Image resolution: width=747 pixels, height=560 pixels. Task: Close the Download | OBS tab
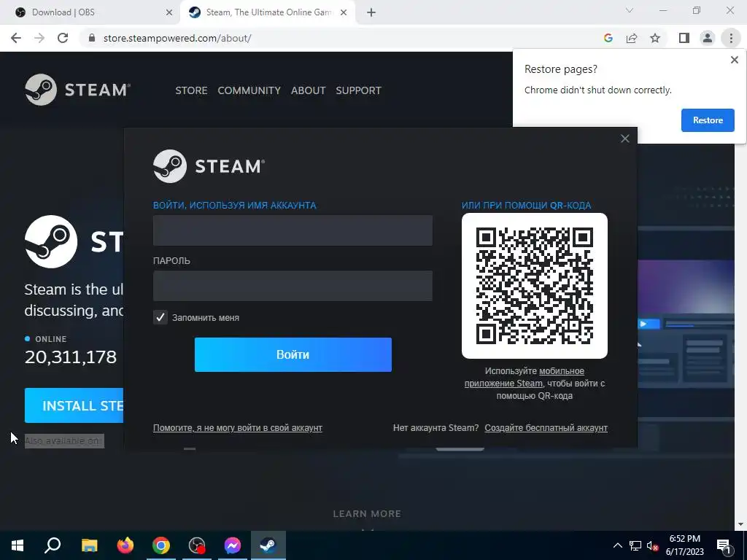169,12
